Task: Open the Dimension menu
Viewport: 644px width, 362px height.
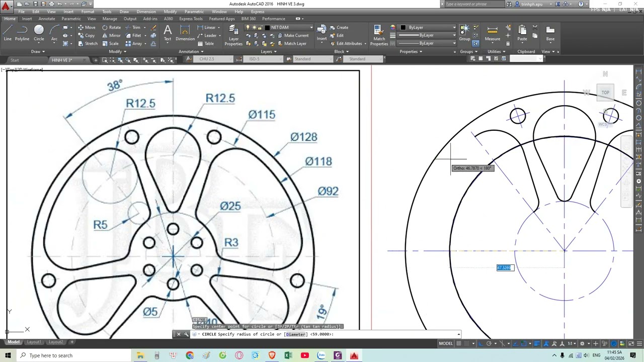Action: coord(146,12)
